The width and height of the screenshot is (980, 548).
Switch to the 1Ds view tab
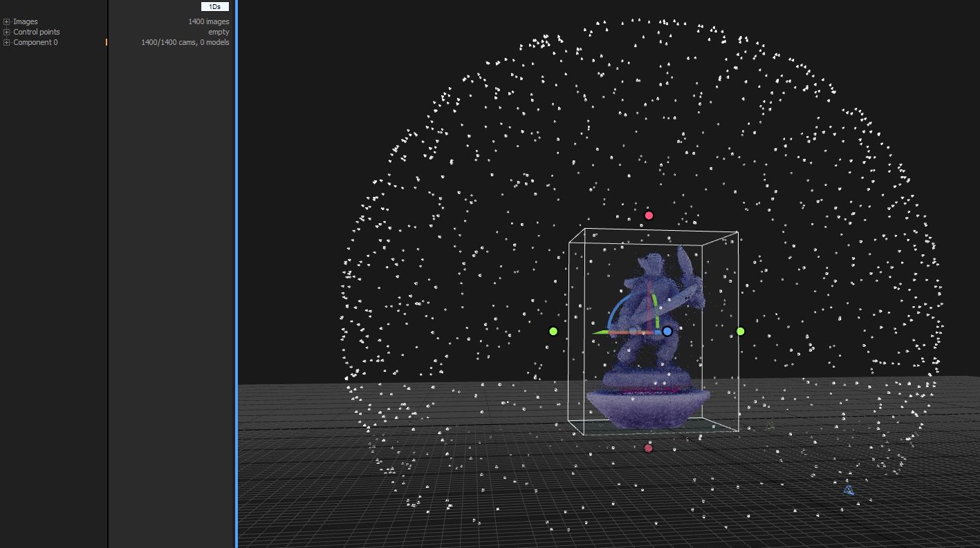point(214,6)
